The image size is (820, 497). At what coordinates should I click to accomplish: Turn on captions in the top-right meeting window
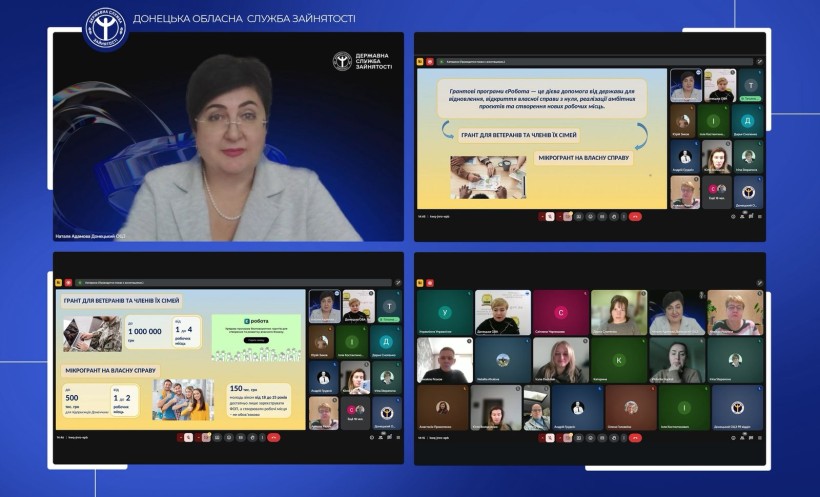(580, 216)
